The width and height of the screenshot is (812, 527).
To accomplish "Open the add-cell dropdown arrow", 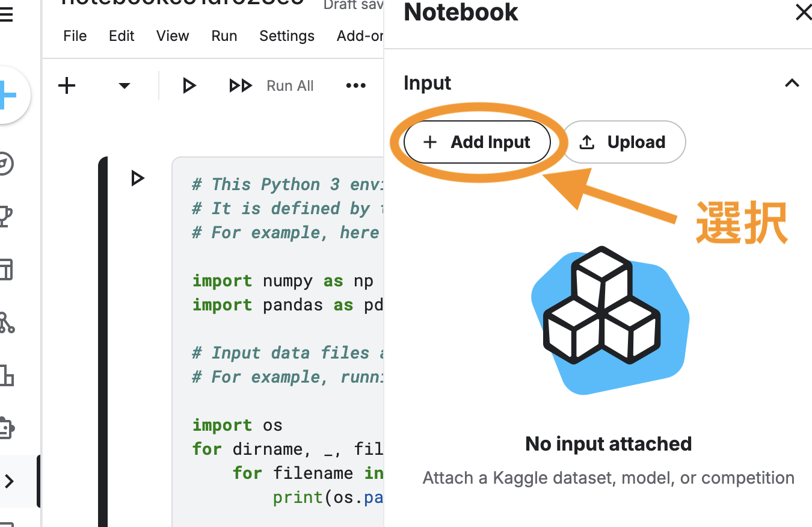I will (x=124, y=85).
